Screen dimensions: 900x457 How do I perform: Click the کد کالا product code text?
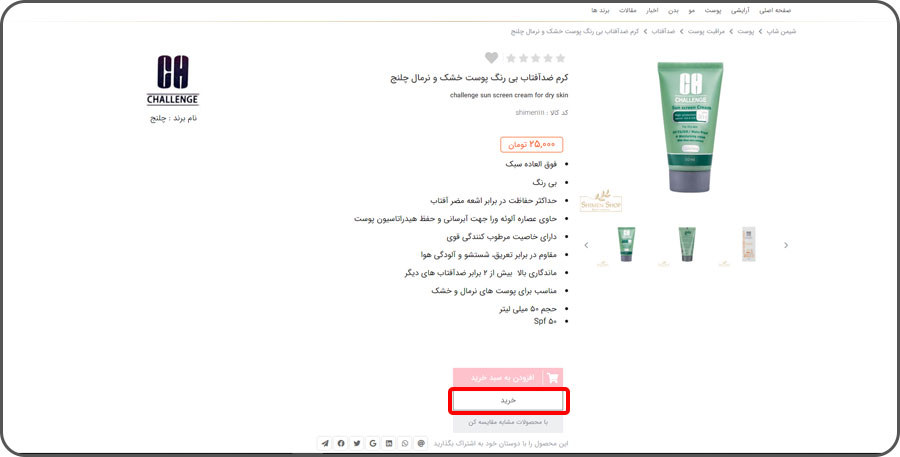542,113
